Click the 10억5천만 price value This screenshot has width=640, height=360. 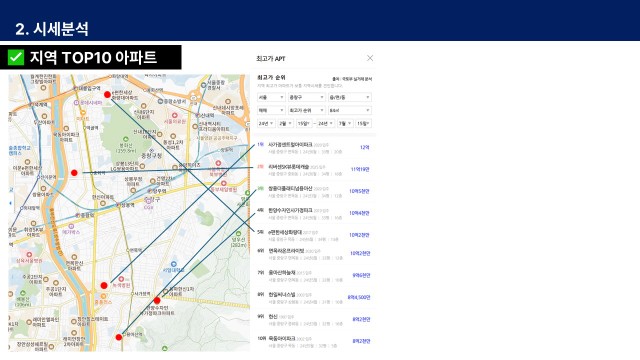click(359, 191)
